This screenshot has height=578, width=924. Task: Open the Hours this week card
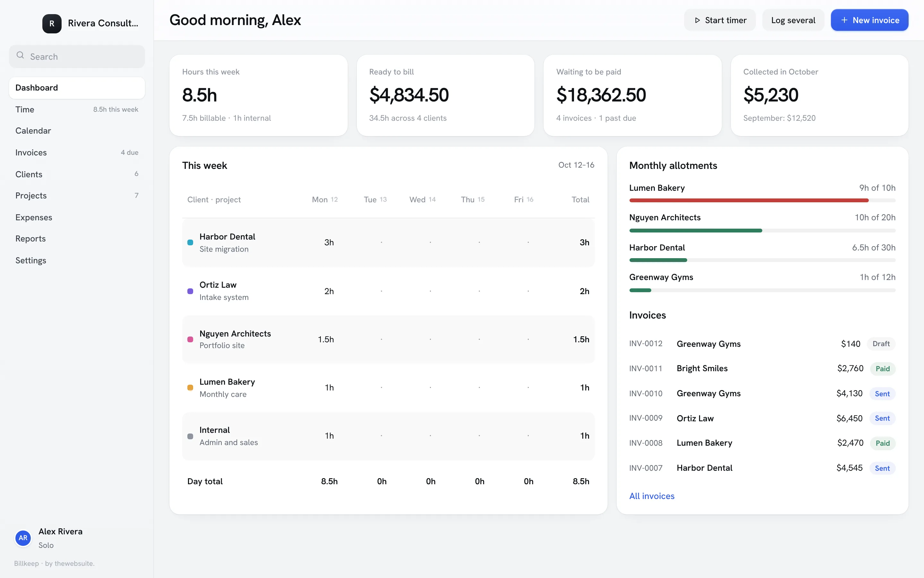(259, 95)
